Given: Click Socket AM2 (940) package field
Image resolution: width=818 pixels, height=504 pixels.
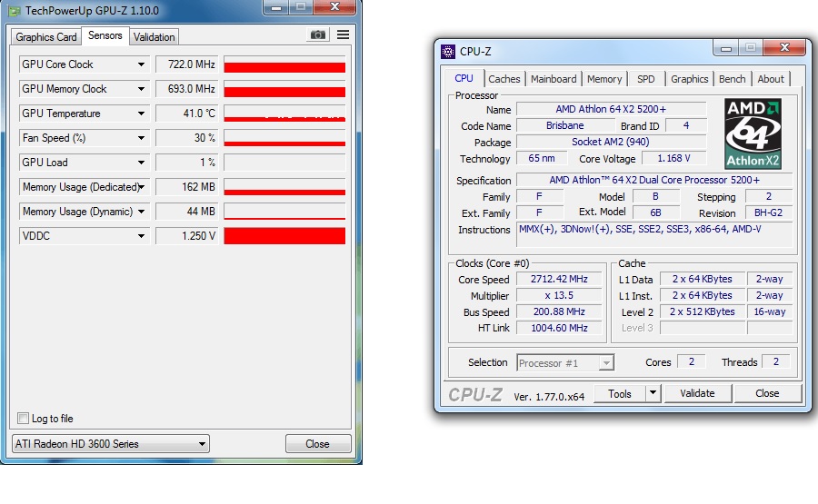Looking at the screenshot, I should coord(611,142).
